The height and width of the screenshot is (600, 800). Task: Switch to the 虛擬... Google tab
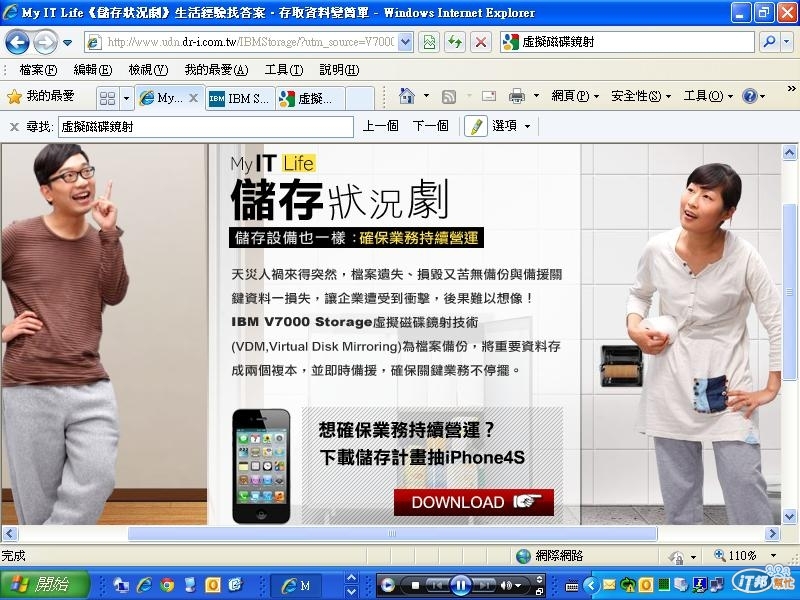pyautogui.click(x=310, y=98)
